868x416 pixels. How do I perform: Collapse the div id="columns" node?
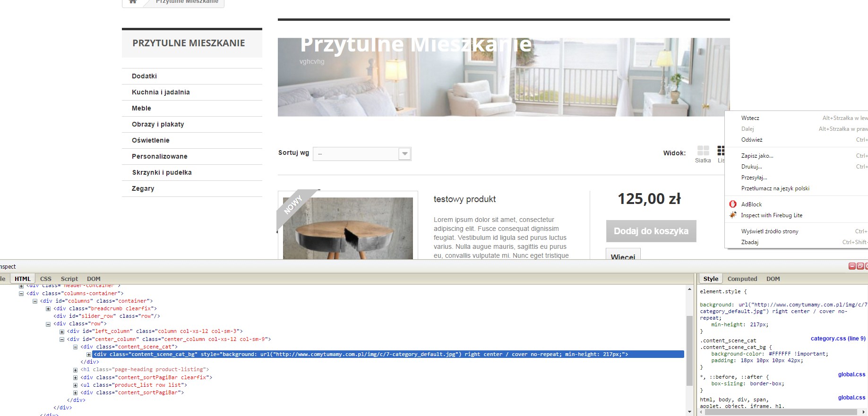tap(35, 301)
